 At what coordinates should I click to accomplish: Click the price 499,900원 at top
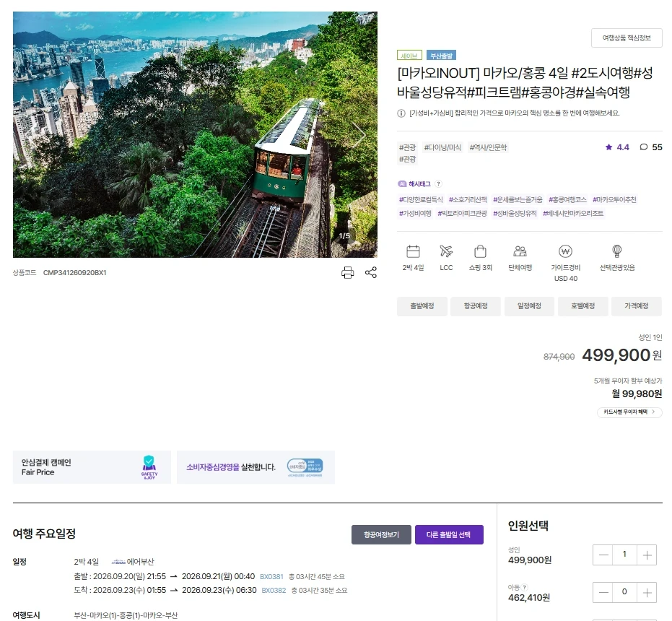pyautogui.click(x=622, y=355)
